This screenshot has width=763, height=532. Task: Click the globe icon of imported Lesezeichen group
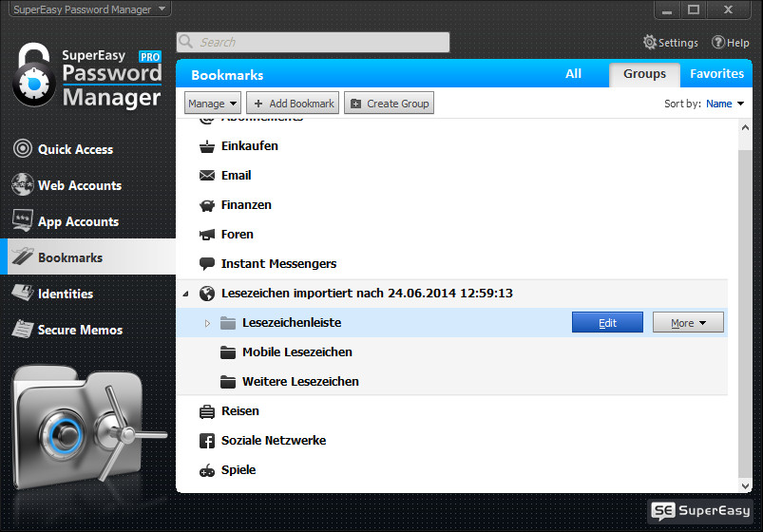[207, 294]
